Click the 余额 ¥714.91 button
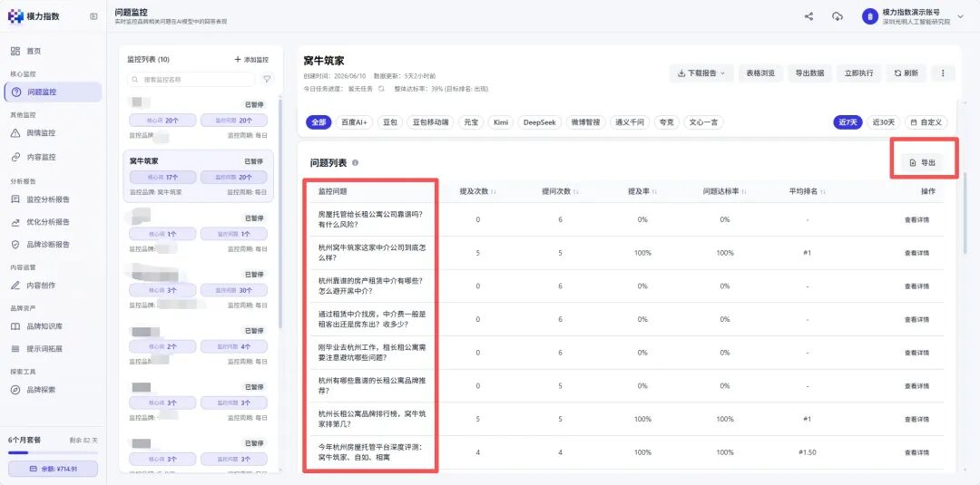The image size is (980, 485). pos(53,469)
